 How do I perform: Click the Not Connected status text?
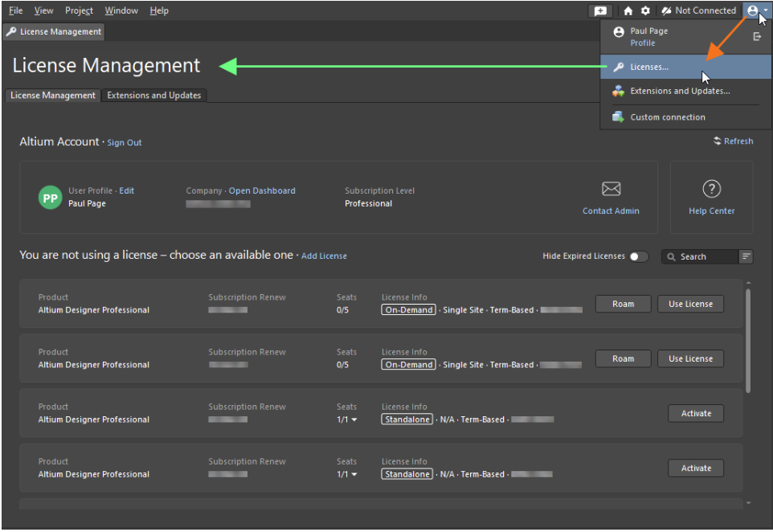pyautogui.click(x=706, y=10)
